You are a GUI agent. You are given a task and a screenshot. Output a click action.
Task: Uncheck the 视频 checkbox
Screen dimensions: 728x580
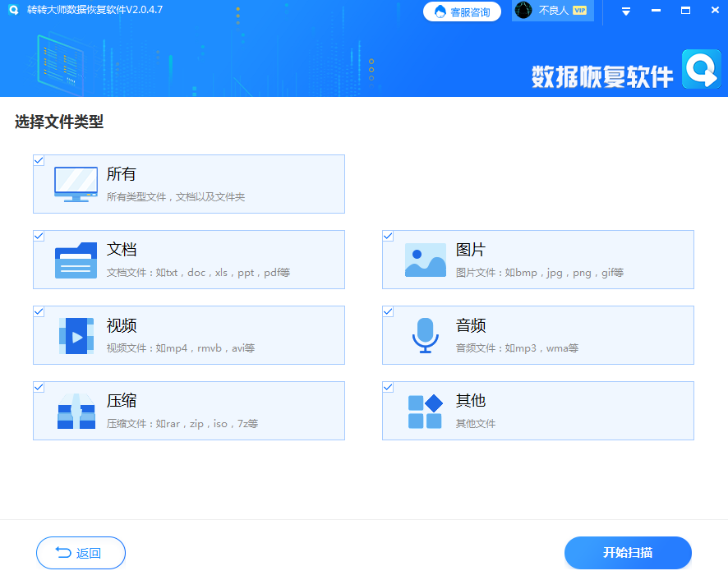click(38, 311)
